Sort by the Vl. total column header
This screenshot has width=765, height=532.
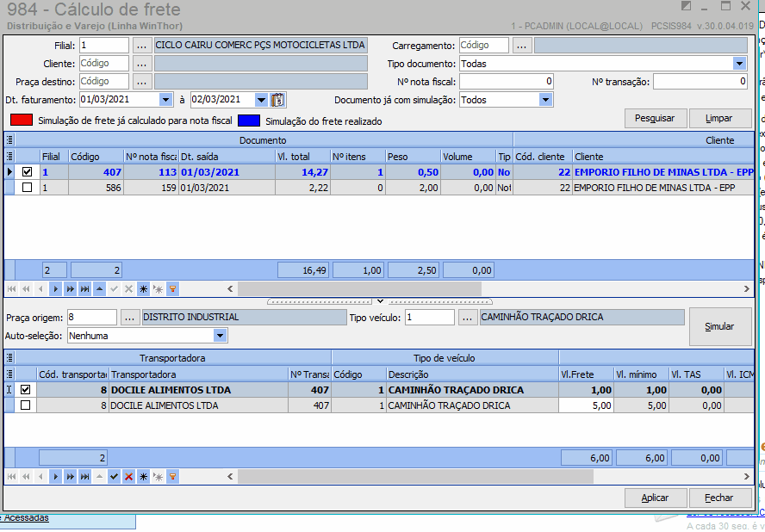[303, 157]
